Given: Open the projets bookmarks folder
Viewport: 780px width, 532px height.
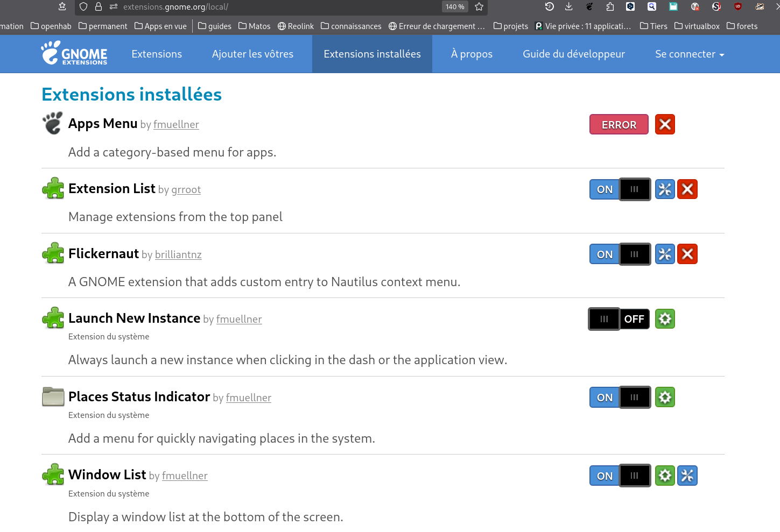Looking at the screenshot, I should [x=511, y=26].
